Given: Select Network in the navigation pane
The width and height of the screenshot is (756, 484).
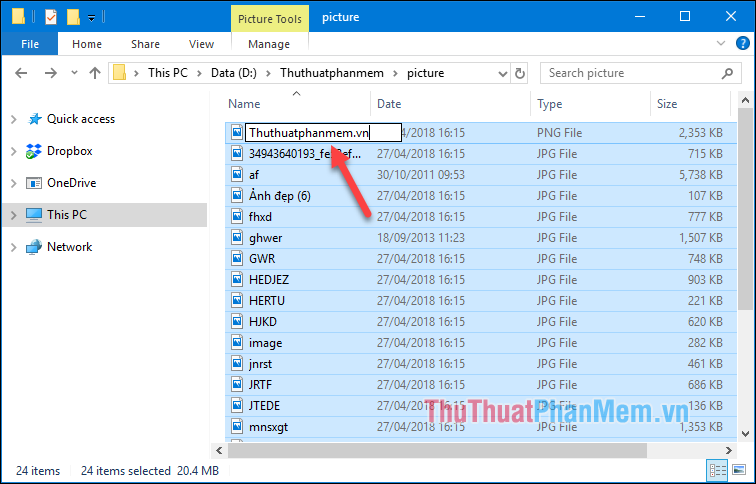Looking at the screenshot, I should coord(69,247).
